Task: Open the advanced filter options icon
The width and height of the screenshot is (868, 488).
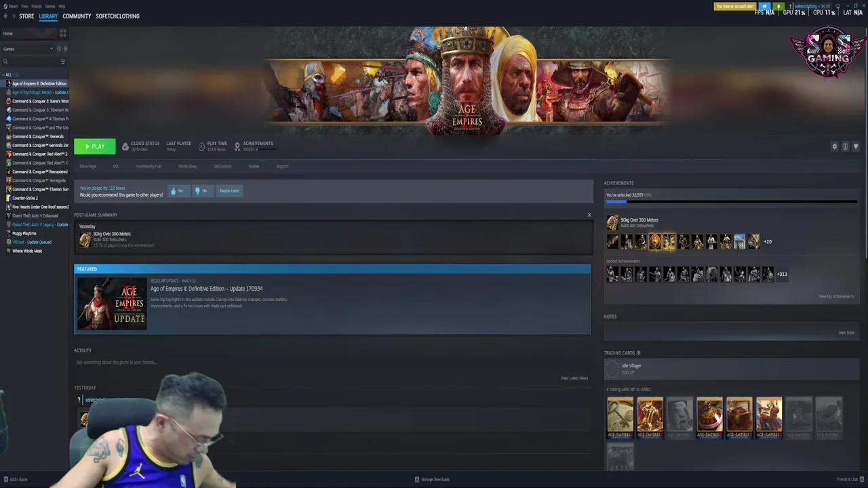Action: pyautogui.click(x=63, y=62)
